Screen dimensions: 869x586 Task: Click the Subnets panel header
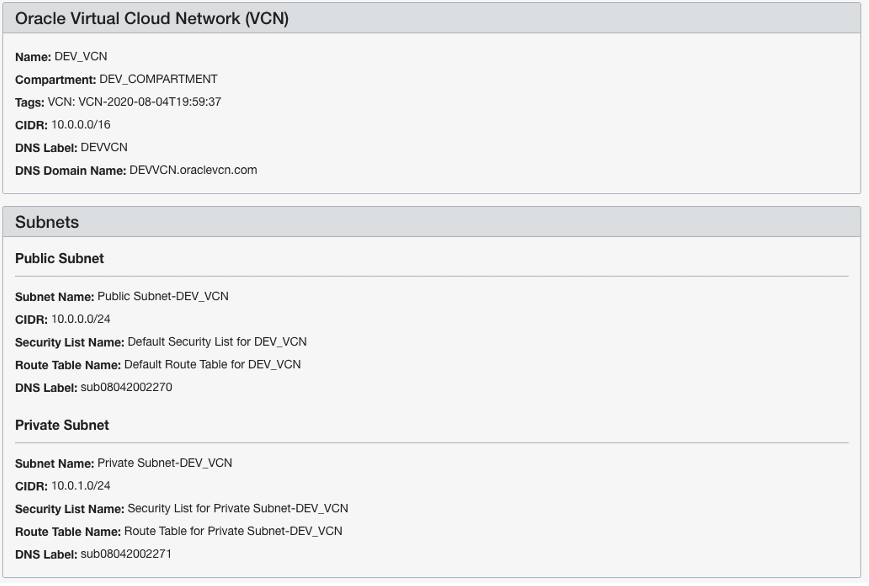point(47,222)
